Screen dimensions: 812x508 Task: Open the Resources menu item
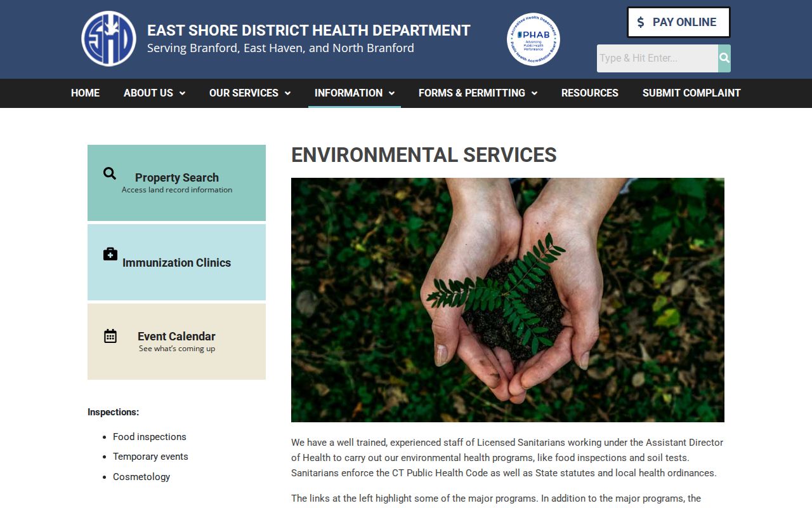(x=590, y=93)
